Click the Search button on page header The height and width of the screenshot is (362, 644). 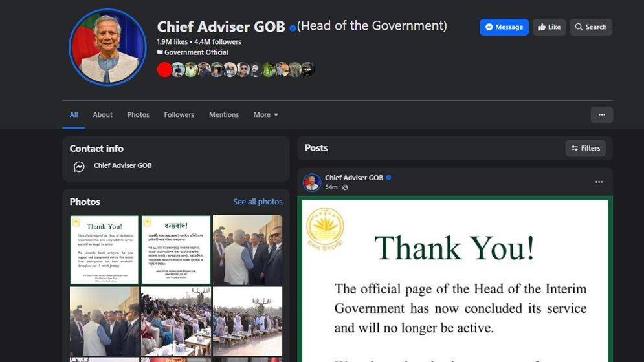click(590, 27)
